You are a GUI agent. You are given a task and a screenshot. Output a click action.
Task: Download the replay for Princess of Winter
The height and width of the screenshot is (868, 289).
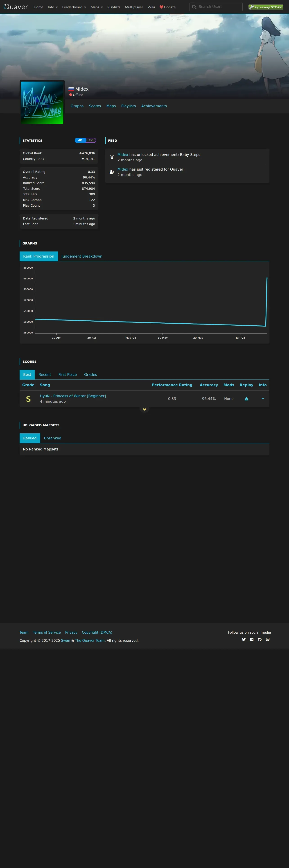(246, 399)
